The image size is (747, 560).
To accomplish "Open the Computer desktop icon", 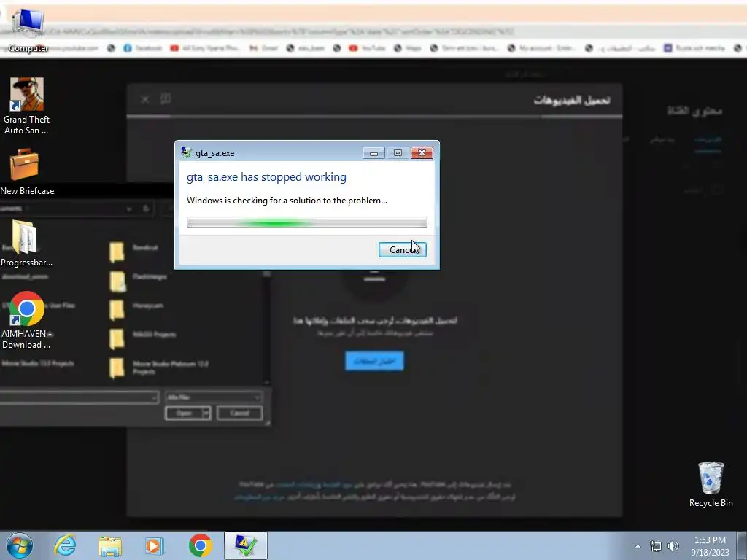I will point(28,31).
